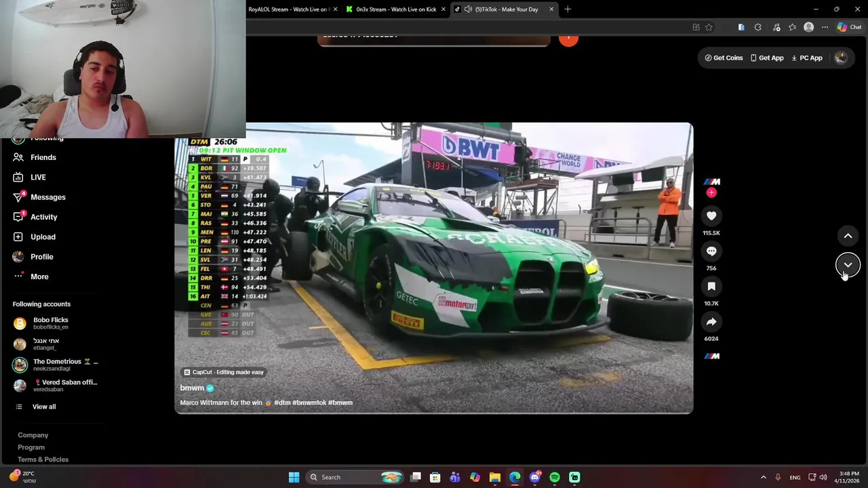Open Edge favorites list icon
Screen dimensions: 868x488
(792, 27)
